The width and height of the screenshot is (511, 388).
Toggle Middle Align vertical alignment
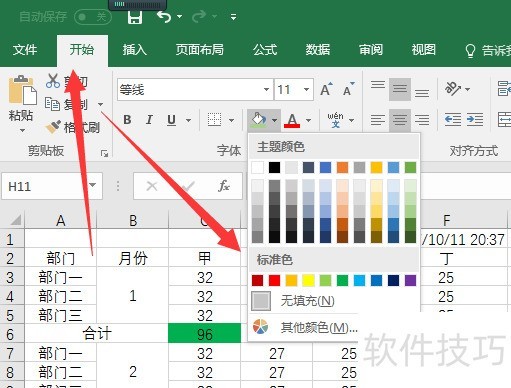[x=400, y=89]
